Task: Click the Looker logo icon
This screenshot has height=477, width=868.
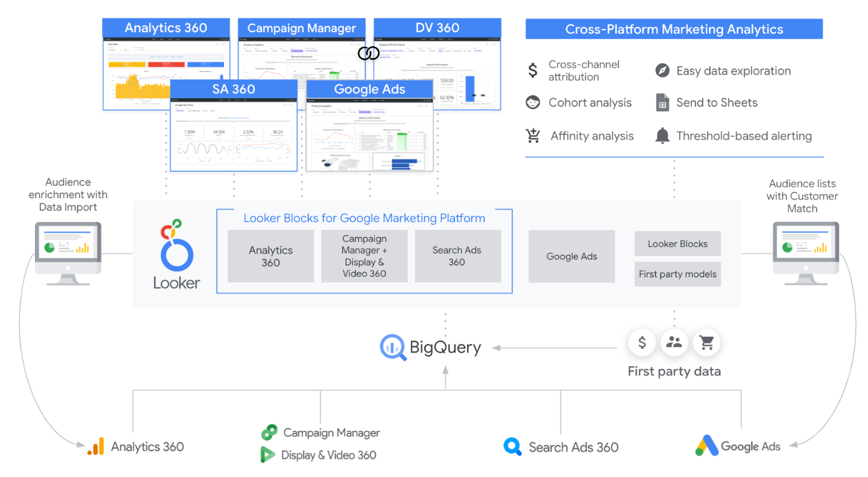Action: pyautogui.click(x=176, y=246)
